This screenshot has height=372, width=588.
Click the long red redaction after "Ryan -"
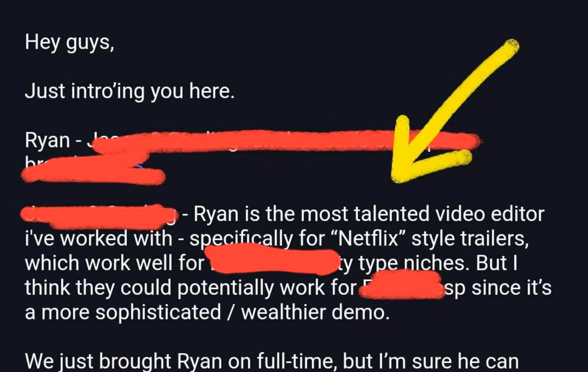tap(284, 142)
